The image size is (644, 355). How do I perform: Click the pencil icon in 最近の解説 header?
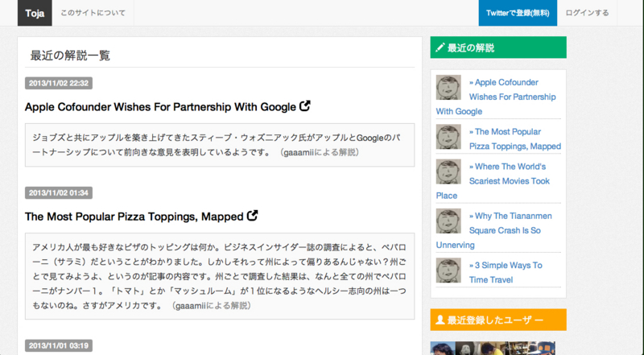440,47
